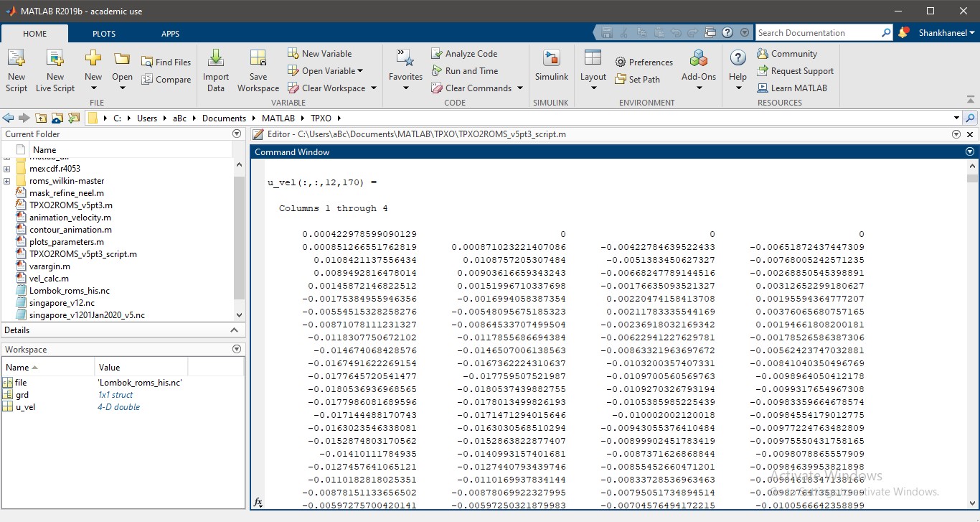Click the Save Workspace icon

258,60
